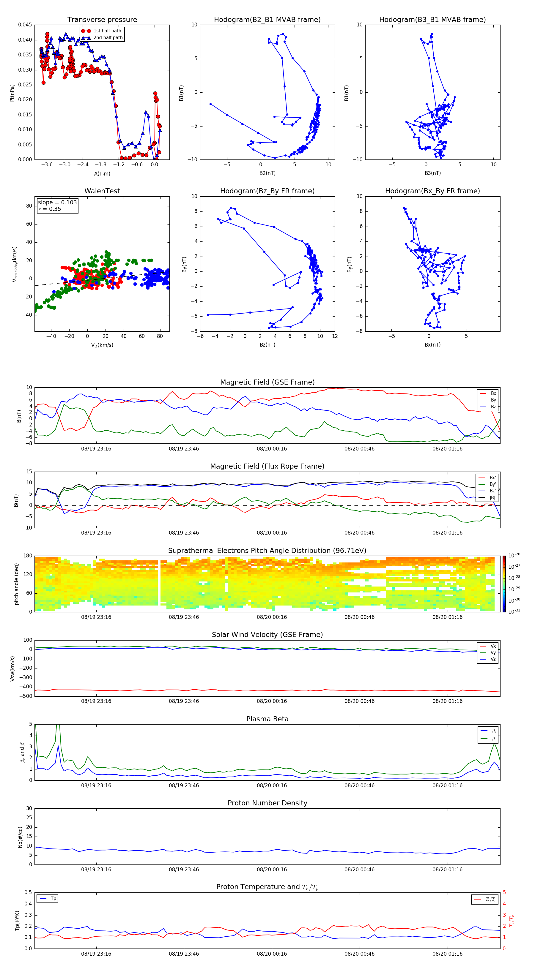Click the right-axis 'Te/Tp' red label
This screenshot has width=535, height=980.
click(512, 921)
